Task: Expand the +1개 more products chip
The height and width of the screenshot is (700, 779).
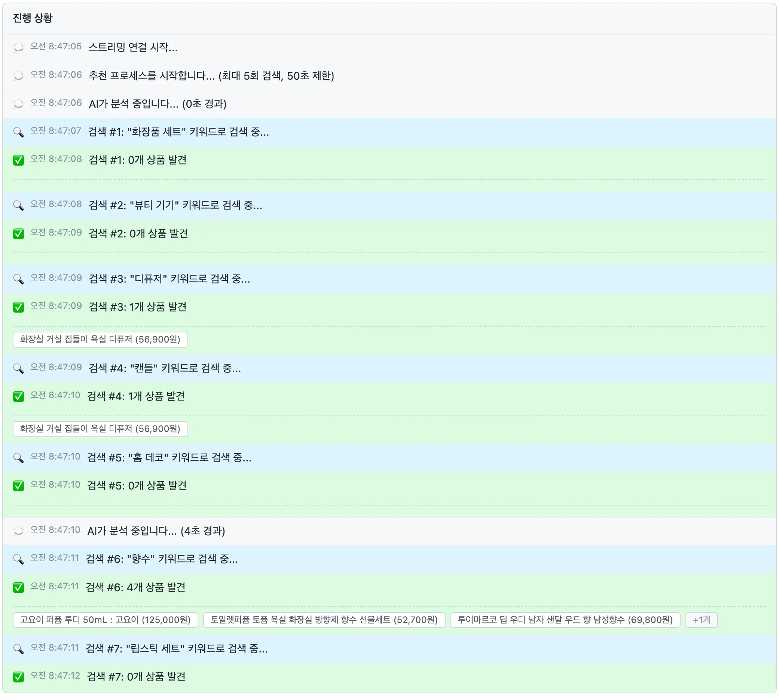Action: tap(701, 620)
